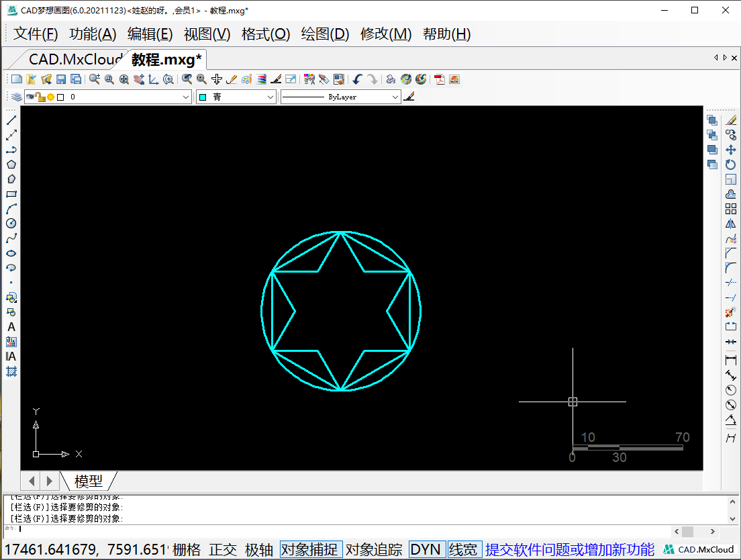Viewport: 741px width, 560px height.
Task: Toggle 栅格 grid mode
Action: tap(187, 550)
